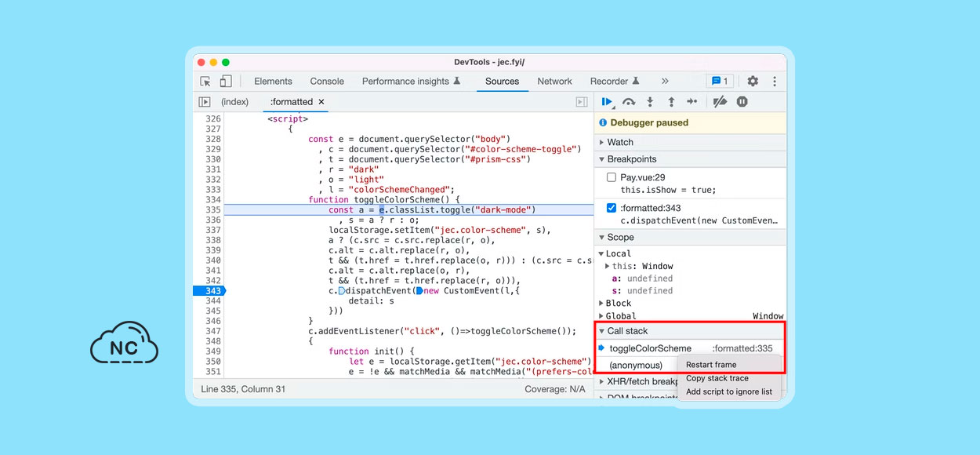Screen dimensions: 980x455
Task: Click 'this.isShow = true;' breakpoint code
Action: pyautogui.click(x=668, y=190)
